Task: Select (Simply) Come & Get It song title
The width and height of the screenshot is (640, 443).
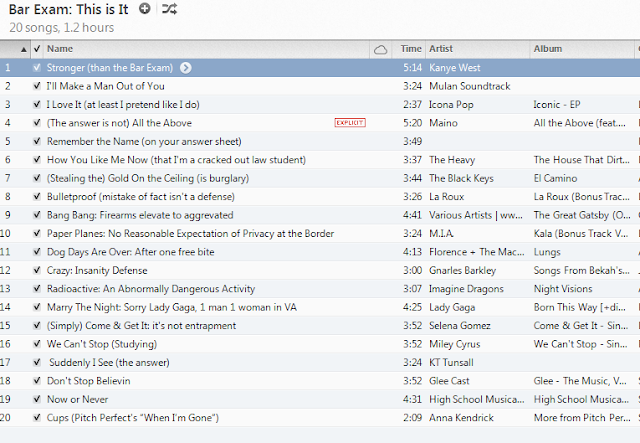Action: [141, 326]
